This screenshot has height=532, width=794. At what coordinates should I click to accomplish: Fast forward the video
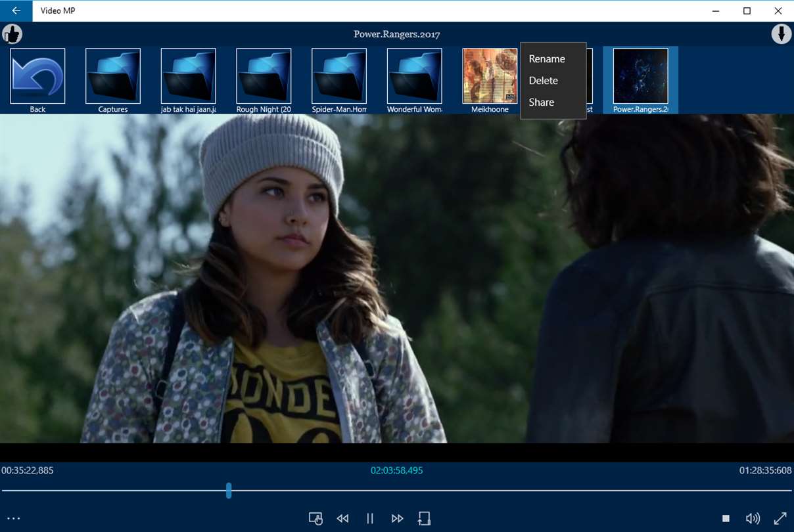coord(397,518)
